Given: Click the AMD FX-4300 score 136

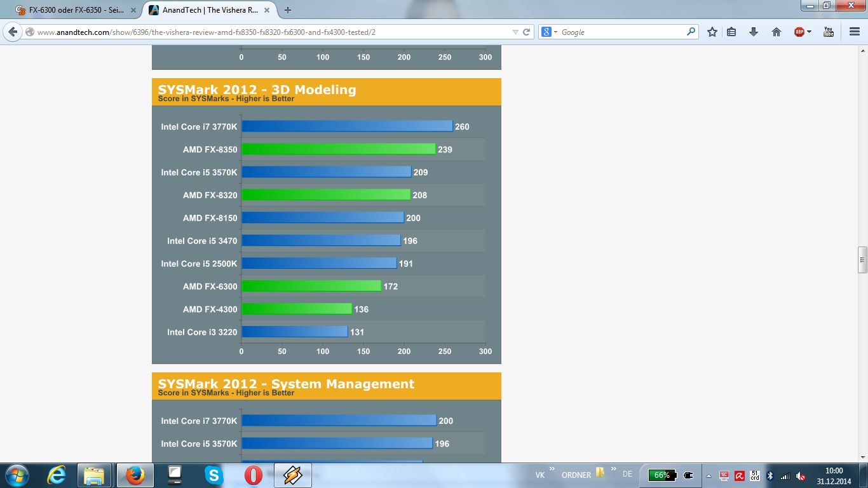Looking at the screenshot, I should coord(362,309).
